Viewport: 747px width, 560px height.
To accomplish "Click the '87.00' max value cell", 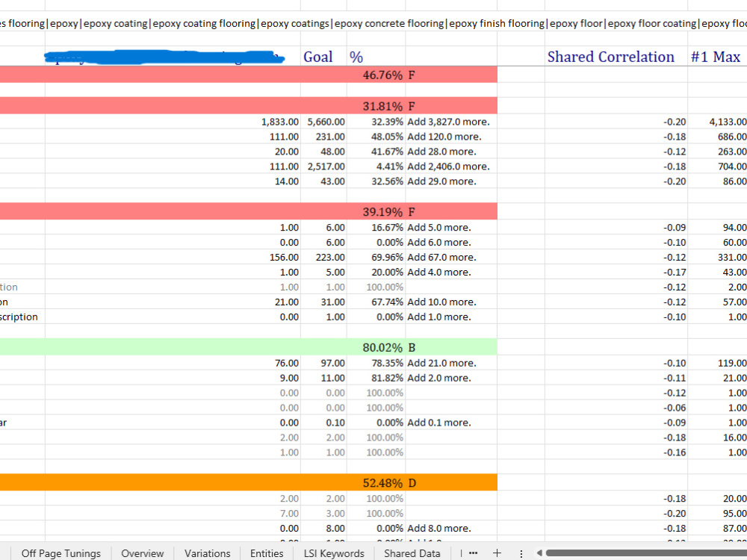I will click(x=717, y=529).
